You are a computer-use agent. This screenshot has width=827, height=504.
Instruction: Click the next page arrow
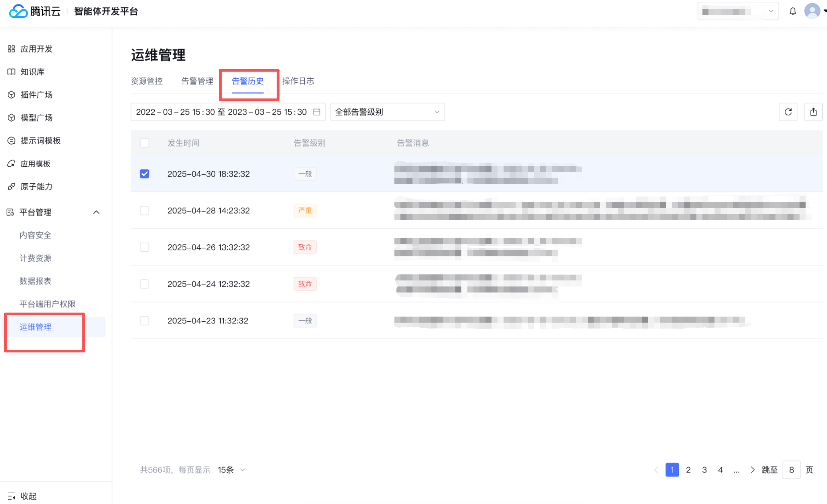(752, 470)
